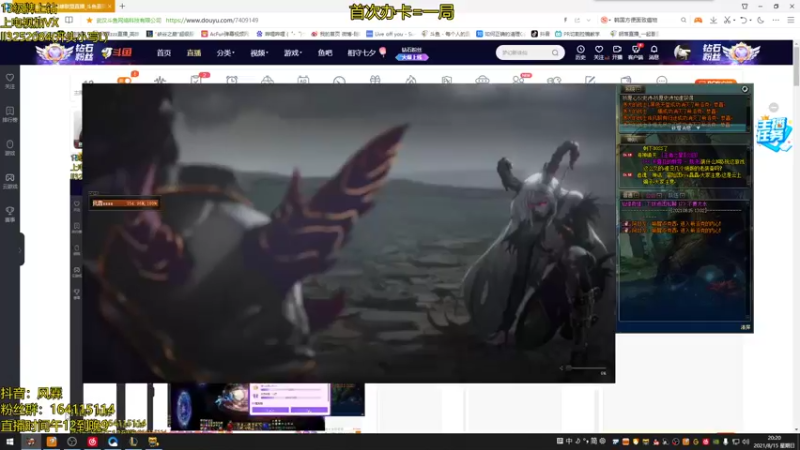The height and width of the screenshot is (450, 800).
Task: Adjust the video volume slider
Action: tap(585, 368)
